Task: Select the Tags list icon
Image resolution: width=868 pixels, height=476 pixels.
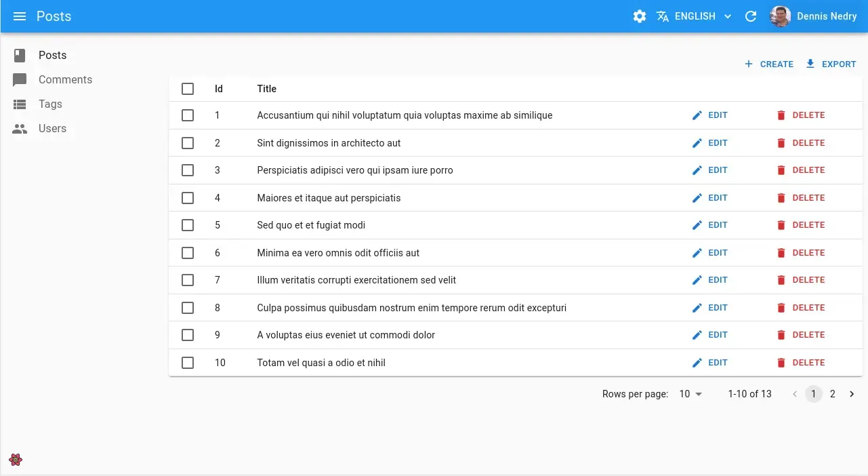Action: click(20, 104)
